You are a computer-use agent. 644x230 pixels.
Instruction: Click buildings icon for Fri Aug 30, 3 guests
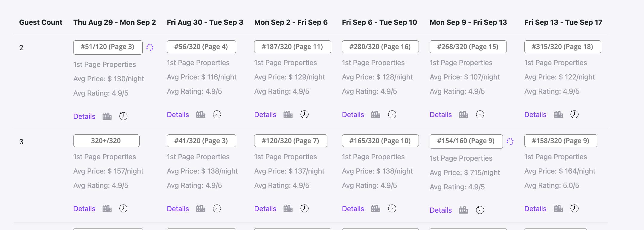(x=201, y=208)
